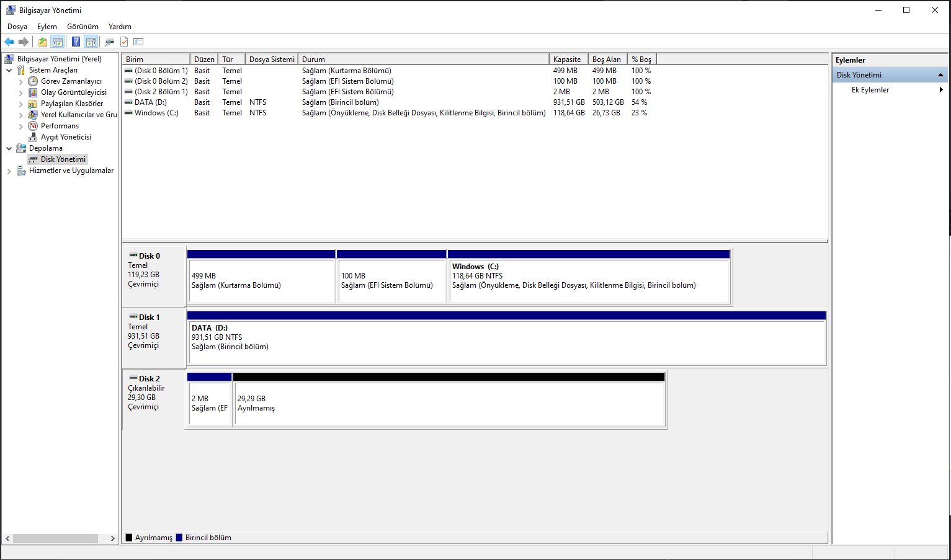Click the gray Forward arrow in toolbar
Viewport: 951px width, 560px height.
coord(24,42)
